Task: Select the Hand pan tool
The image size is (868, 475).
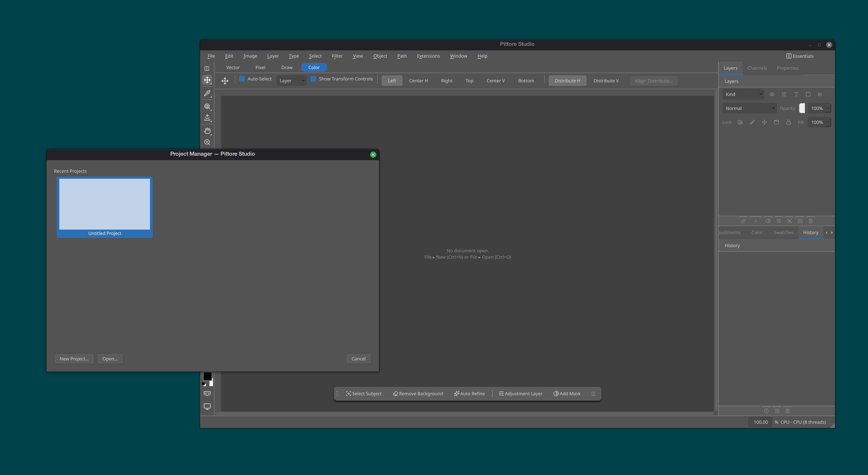Action: coord(207,131)
